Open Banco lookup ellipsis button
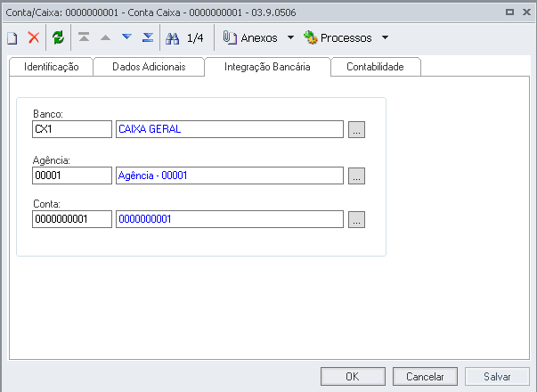Viewport: 537px width, 392px height. [x=356, y=129]
